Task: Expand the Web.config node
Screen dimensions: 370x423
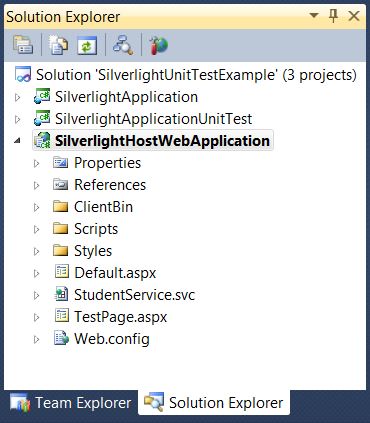Action: [37, 339]
